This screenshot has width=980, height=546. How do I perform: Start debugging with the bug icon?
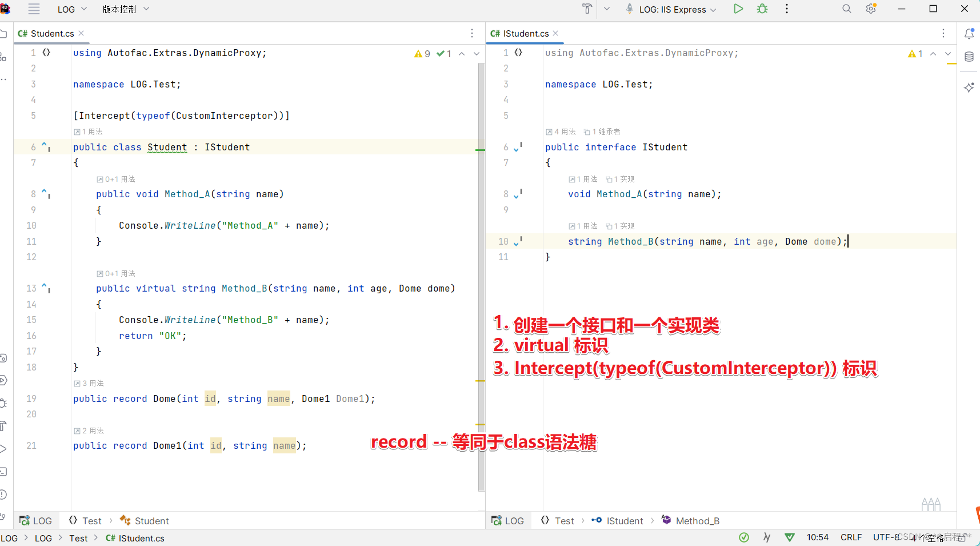762,9
